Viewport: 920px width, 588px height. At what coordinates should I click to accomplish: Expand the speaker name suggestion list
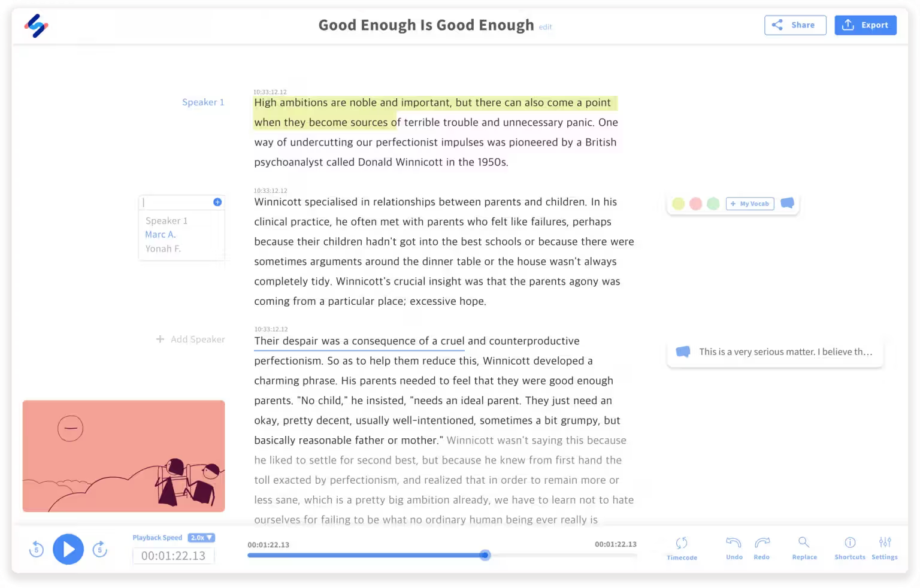(x=217, y=202)
